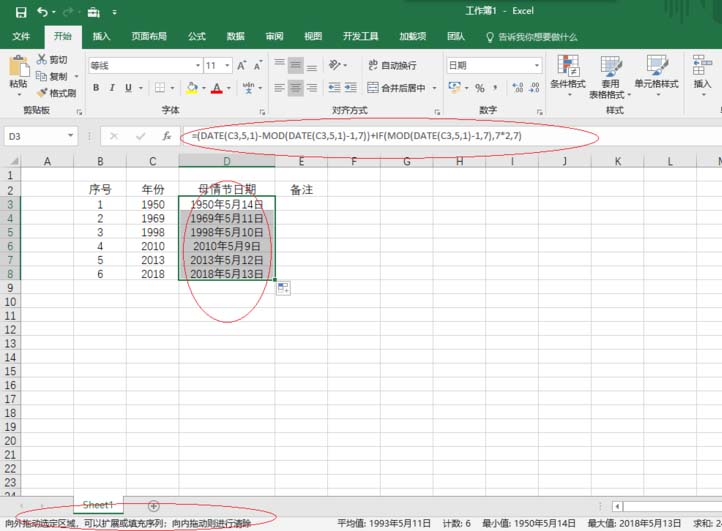Toggle Italic formatting button

coord(112,88)
